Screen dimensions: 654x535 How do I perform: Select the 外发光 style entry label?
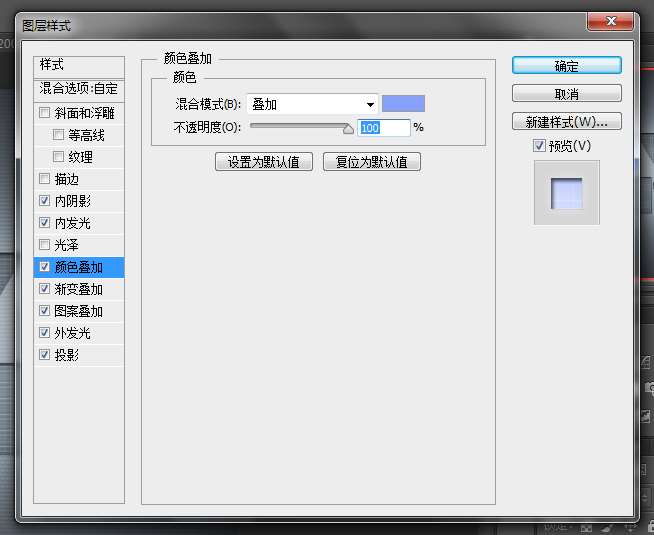point(73,333)
